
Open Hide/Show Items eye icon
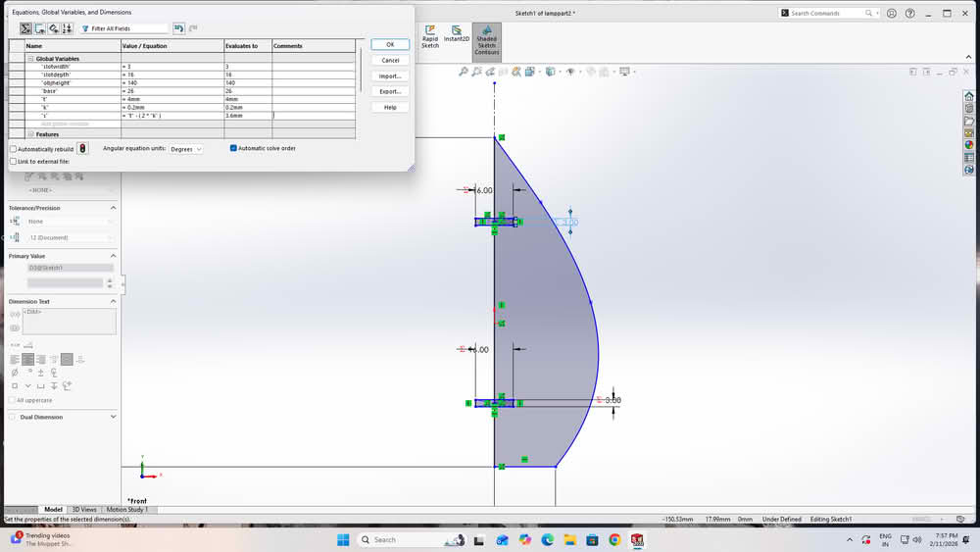(570, 72)
